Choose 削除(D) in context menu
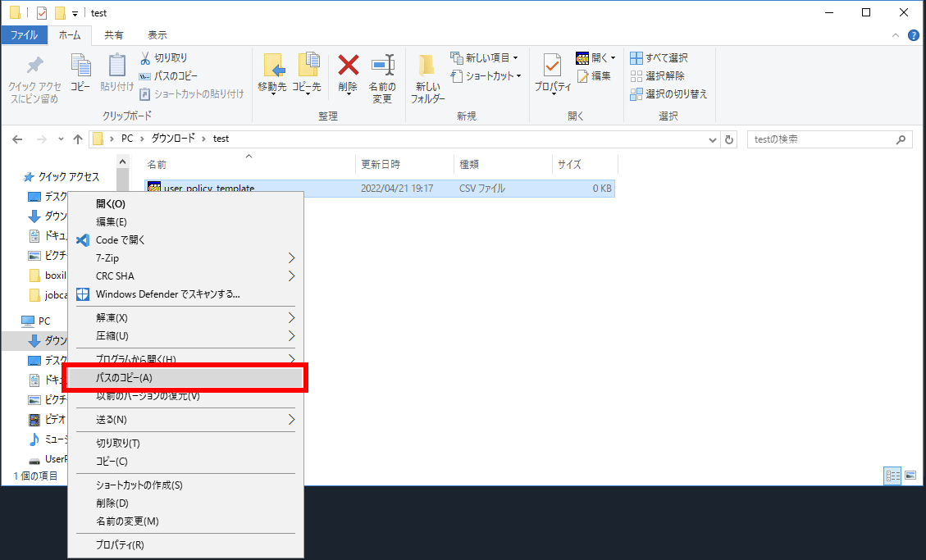The width and height of the screenshot is (926, 560). pyautogui.click(x=186, y=503)
